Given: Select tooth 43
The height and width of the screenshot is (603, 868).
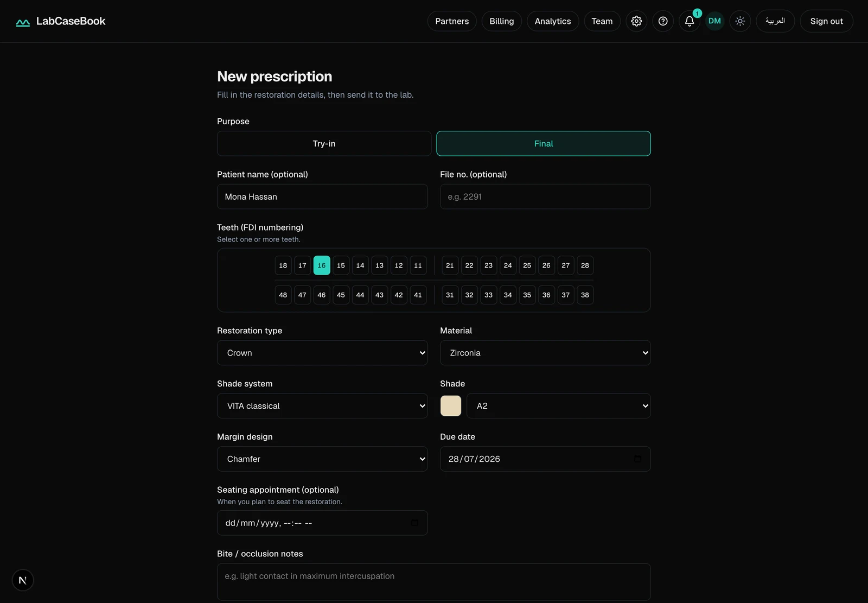Looking at the screenshot, I should 379,295.
